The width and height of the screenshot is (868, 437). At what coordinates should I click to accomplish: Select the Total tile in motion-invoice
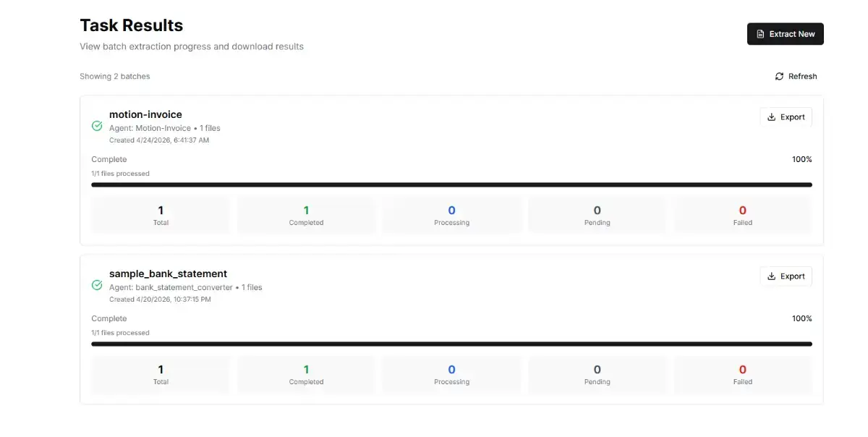point(161,216)
